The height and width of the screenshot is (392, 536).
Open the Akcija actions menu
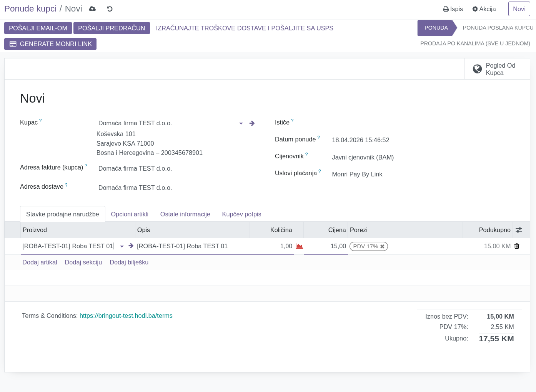point(484,9)
